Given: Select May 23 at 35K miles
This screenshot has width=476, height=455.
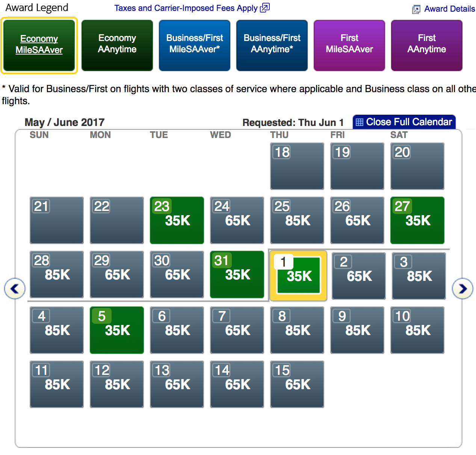Looking at the screenshot, I should tap(177, 220).
